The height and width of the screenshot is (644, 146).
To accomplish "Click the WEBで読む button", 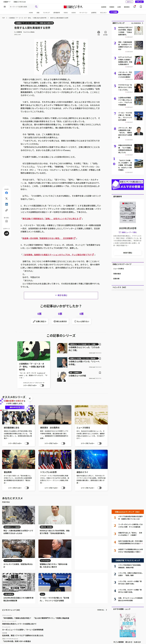I will click(128, 253).
